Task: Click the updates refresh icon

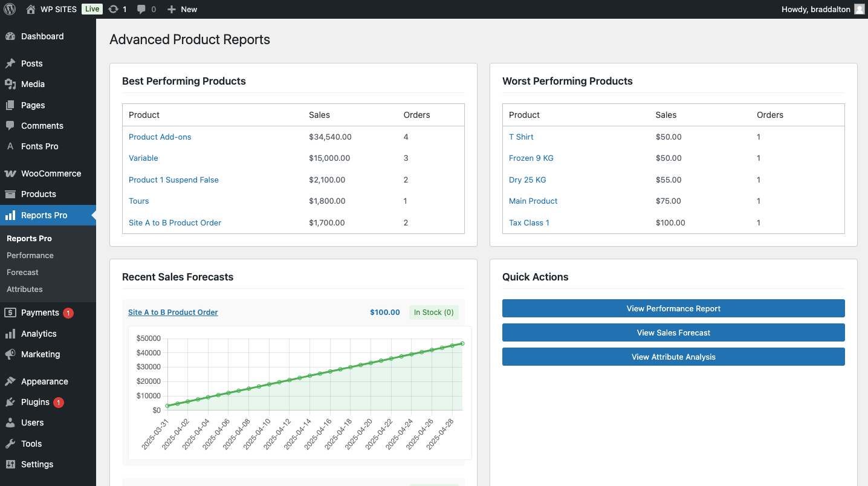Action: click(x=113, y=9)
